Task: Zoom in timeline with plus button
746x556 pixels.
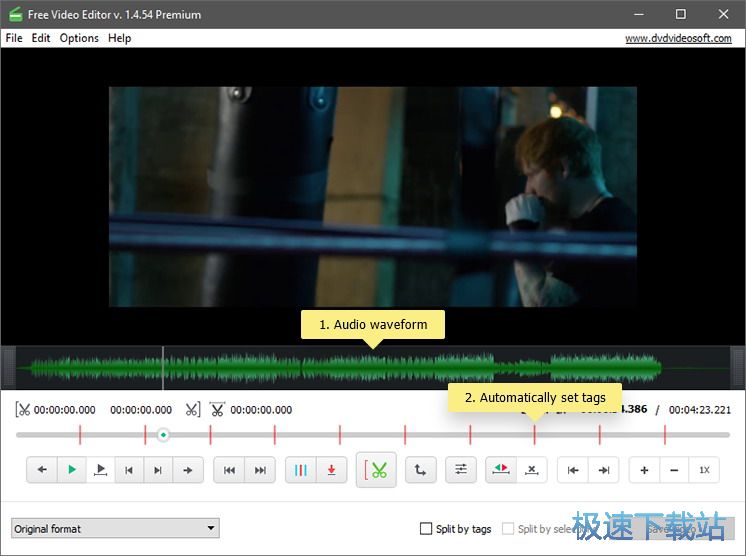Action: tap(644, 470)
